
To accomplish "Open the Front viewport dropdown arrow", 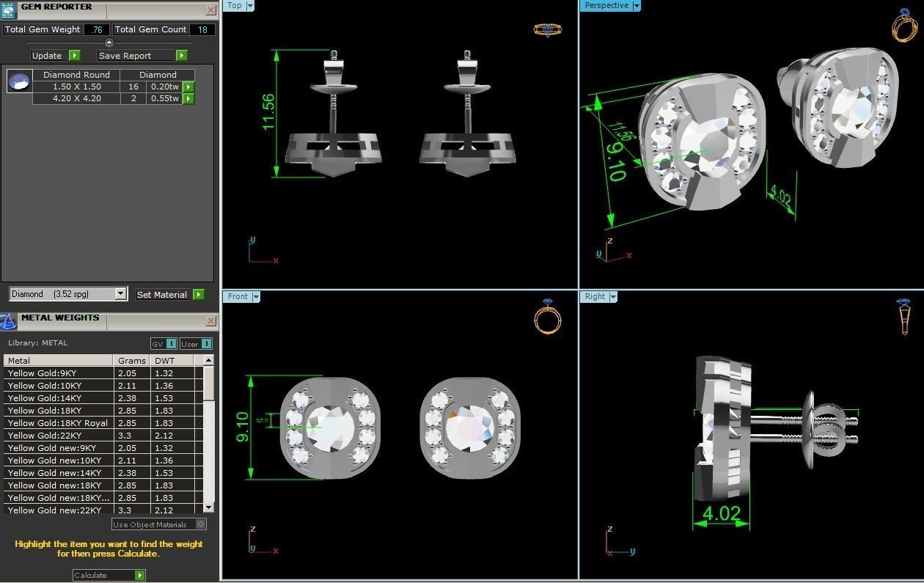I will 256,296.
